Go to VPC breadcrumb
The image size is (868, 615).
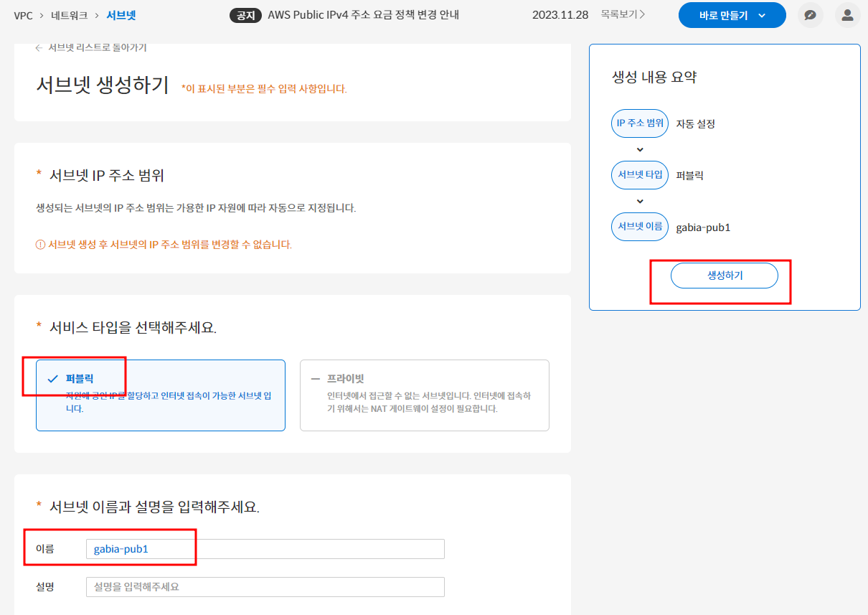click(23, 15)
